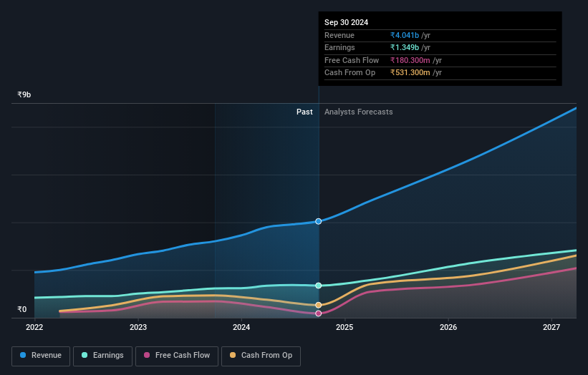Click the 2025 x-axis label
Screen dimensions: 588x375
coord(344,327)
